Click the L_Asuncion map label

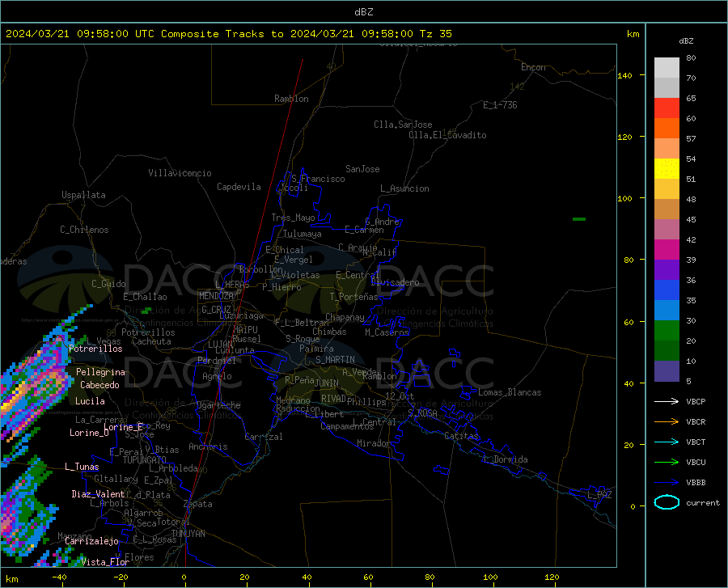coord(404,188)
